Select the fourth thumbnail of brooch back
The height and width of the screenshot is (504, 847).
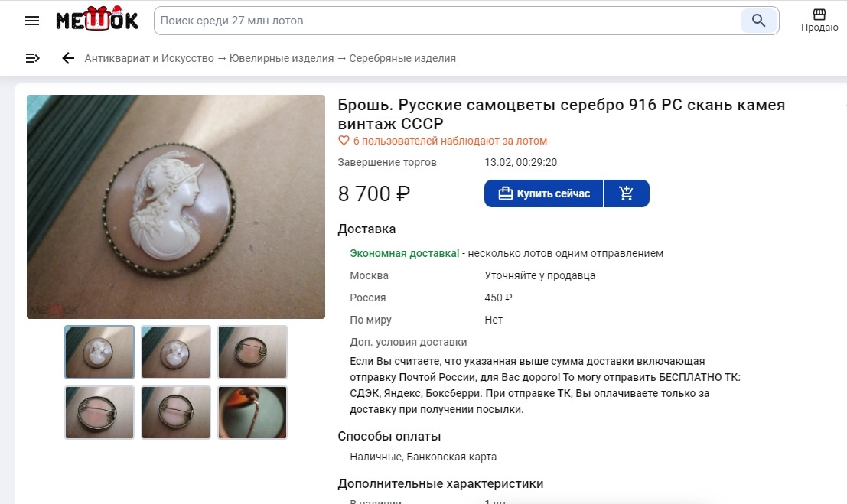[x=99, y=413]
